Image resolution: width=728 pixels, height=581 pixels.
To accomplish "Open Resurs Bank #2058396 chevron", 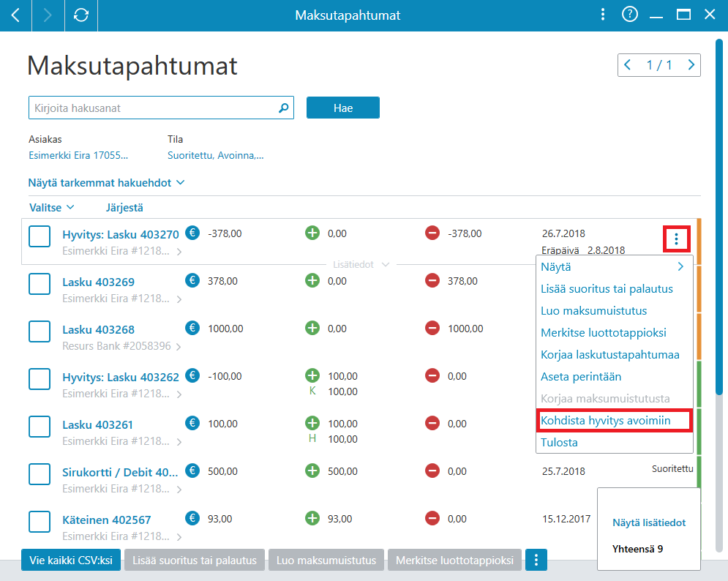I will (179, 346).
